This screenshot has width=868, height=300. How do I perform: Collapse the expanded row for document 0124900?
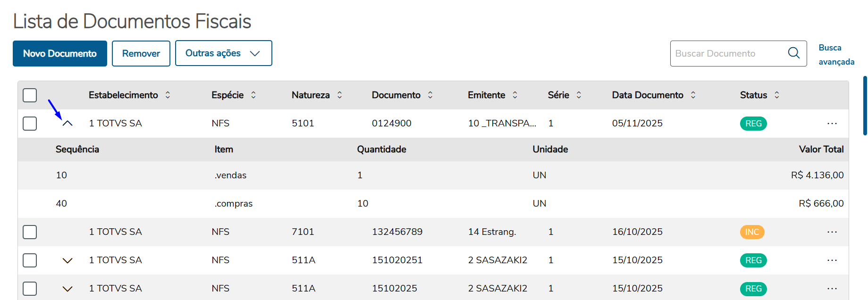[67, 124]
